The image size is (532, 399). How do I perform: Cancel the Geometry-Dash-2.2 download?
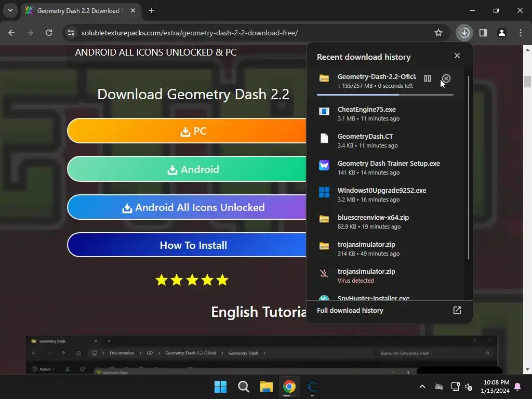[x=446, y=78]
